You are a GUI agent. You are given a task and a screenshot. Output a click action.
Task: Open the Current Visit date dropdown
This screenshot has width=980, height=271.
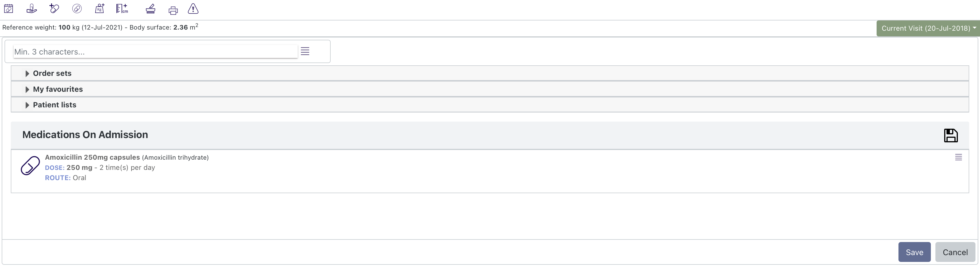(x=928, y=28)
